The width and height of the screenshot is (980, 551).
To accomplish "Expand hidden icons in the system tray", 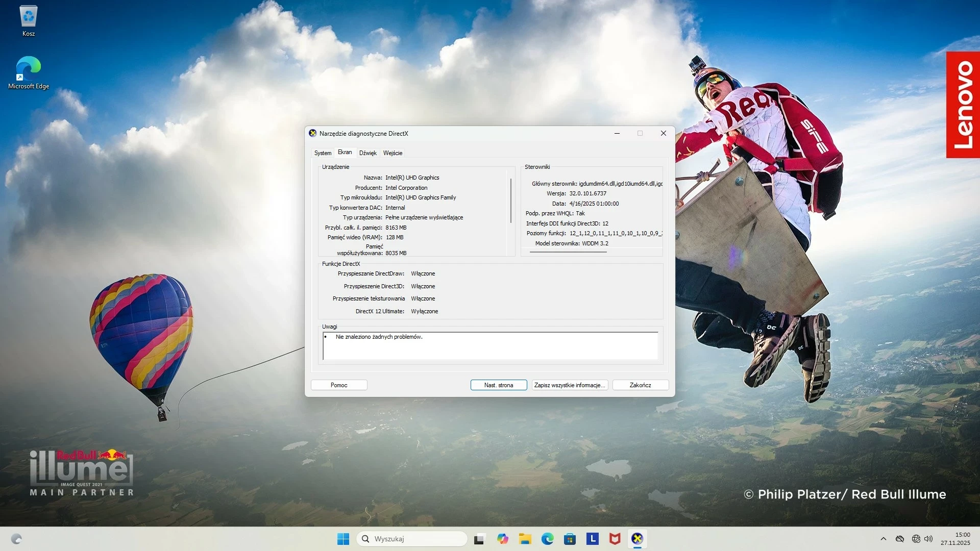I will [x=884, y=538].
